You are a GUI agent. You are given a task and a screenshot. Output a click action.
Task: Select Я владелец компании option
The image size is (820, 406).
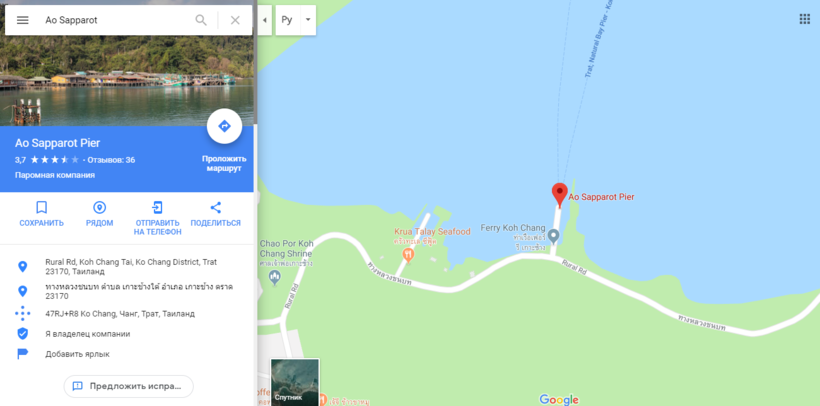[88, 334]
